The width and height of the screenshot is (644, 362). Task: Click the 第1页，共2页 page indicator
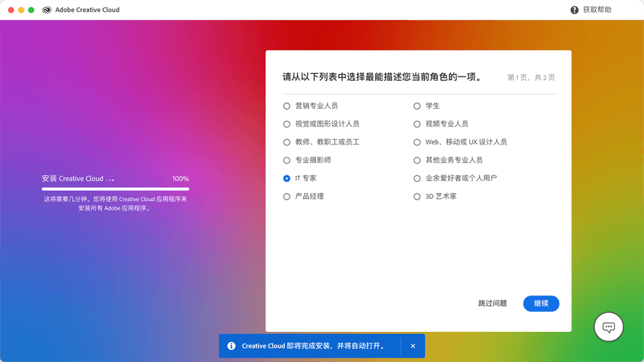pos(531,77)
